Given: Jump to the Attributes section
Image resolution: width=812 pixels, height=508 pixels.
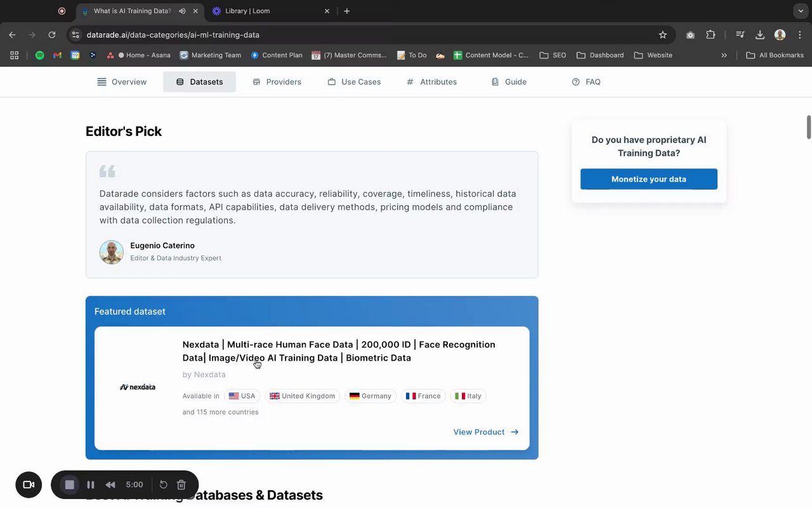Looking at the screenshot, I should (x=431, y=82).
